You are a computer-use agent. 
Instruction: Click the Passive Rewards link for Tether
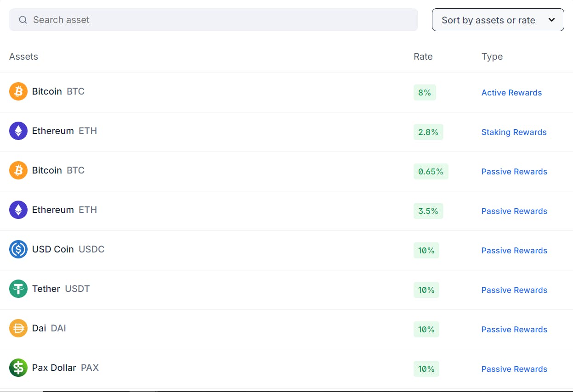click(514, 290)
